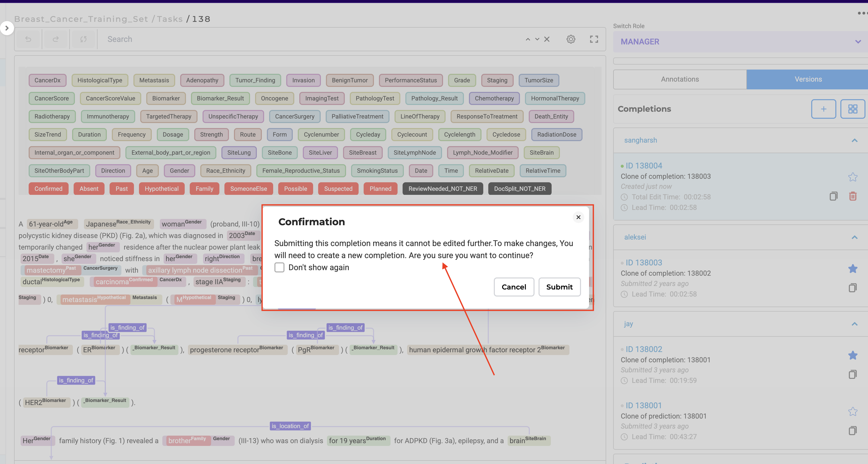Screen dimensions: 868x464
Task: Collapse the sangharsh completions section
Action: 854,140
